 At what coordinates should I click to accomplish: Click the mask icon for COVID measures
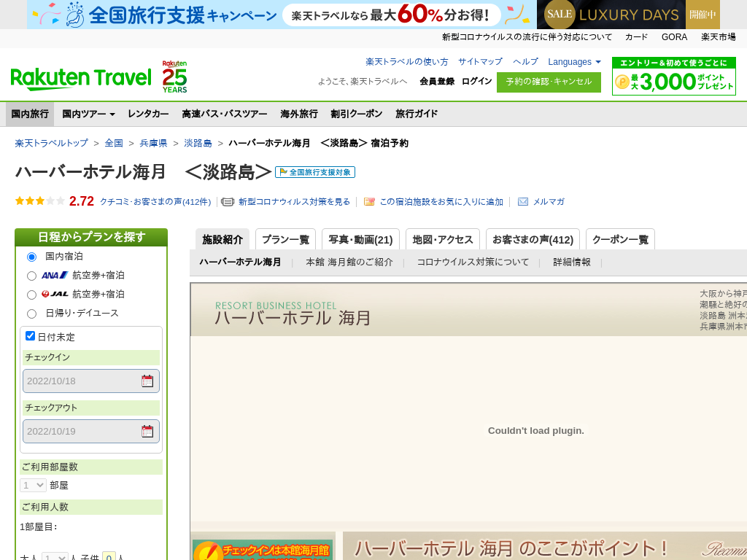[x=228, y=202]
